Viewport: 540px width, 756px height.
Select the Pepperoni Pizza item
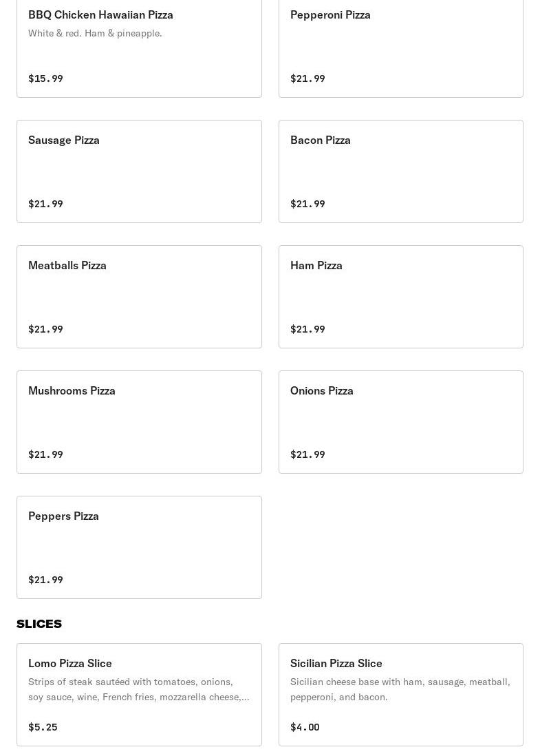tap(401, 48)
